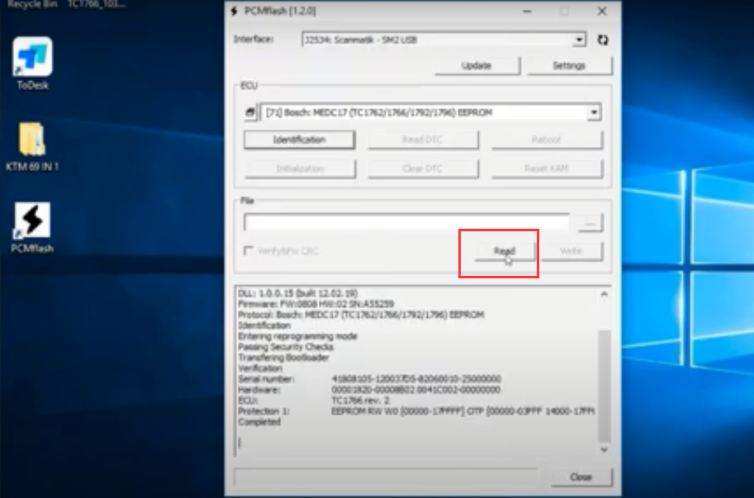Close the PCMflash window with X

pyautogui.click(x=602, y=11)
